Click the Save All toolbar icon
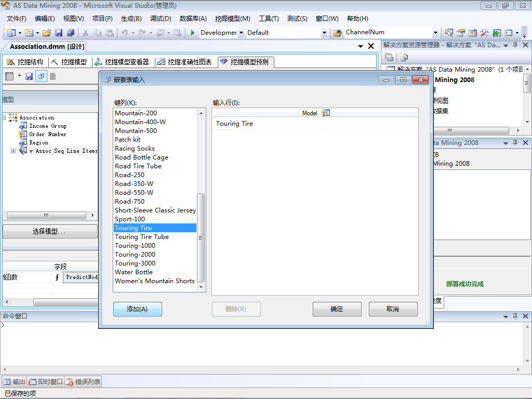Viewport: 532px width, 399px height. (71, 33)
